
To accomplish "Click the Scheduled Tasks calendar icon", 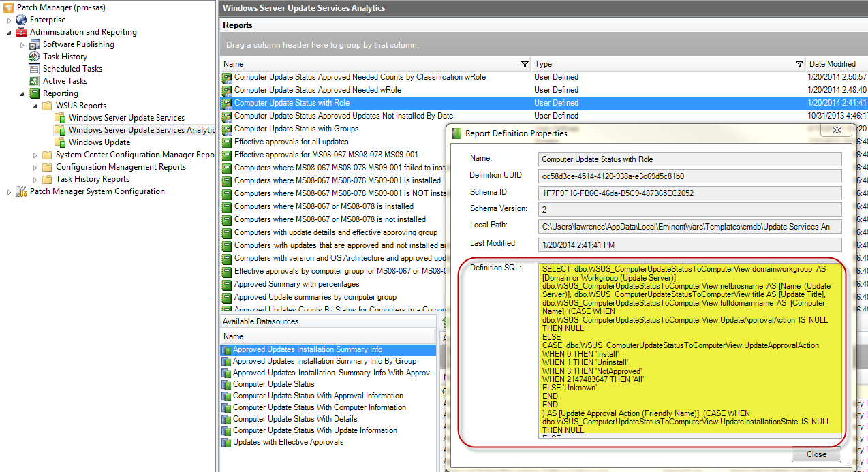I will [34, 69].
